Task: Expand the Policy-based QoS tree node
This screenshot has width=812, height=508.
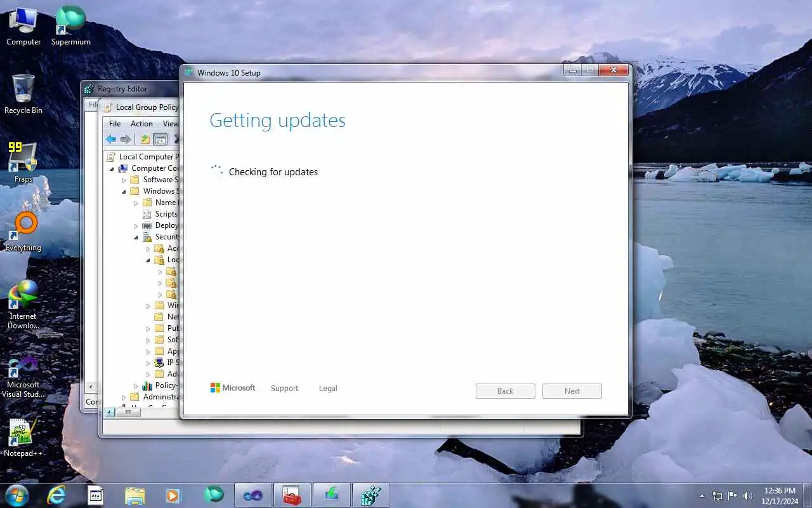Action: 136,385
